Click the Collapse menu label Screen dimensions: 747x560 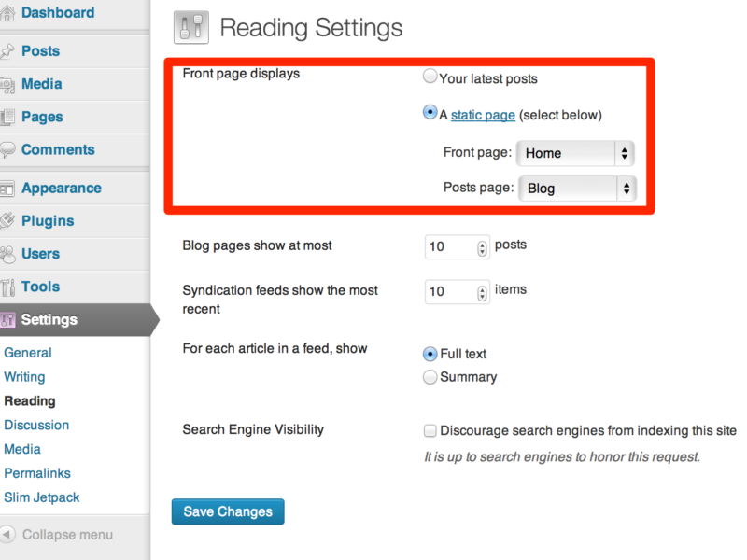coord(67,535)
